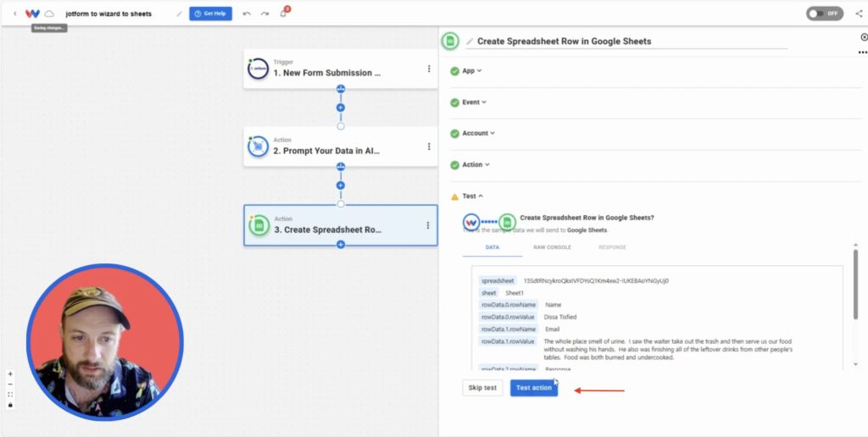Click the share icon in header
868x437 pixels.
click(x=859, y=14)
